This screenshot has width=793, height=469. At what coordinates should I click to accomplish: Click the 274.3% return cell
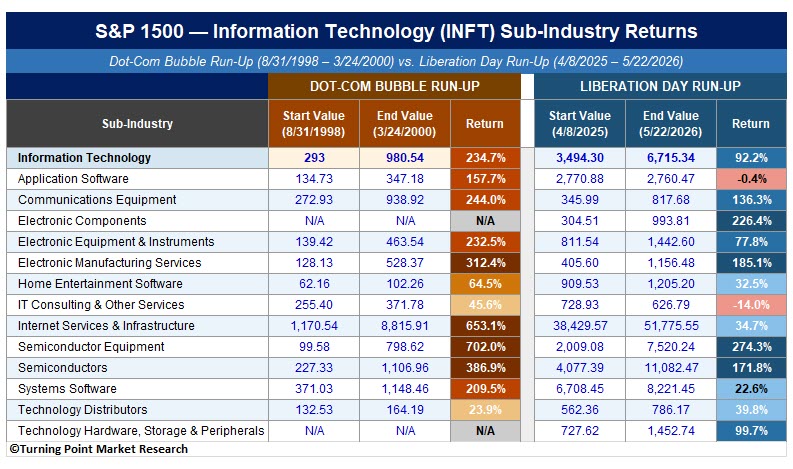pos(752,347)
